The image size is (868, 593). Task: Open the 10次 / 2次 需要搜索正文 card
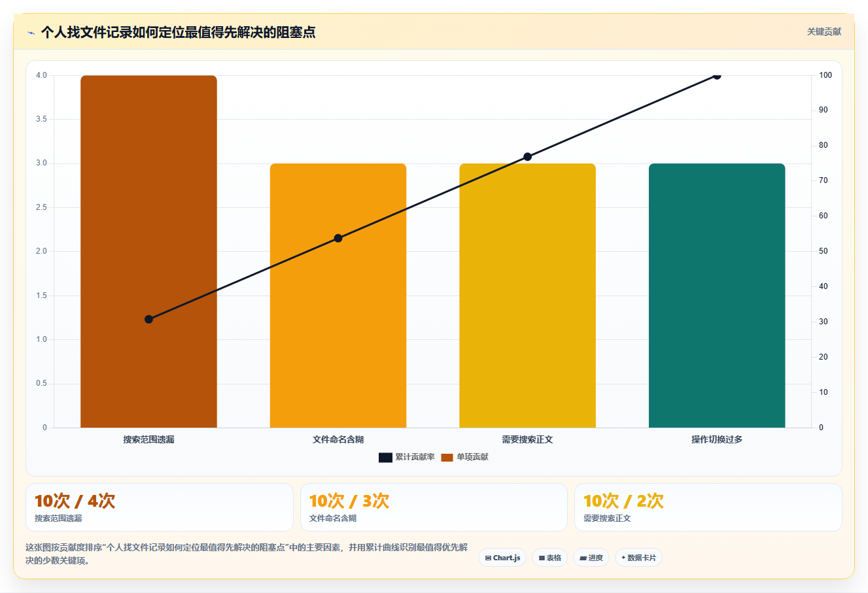coord(708,507)
